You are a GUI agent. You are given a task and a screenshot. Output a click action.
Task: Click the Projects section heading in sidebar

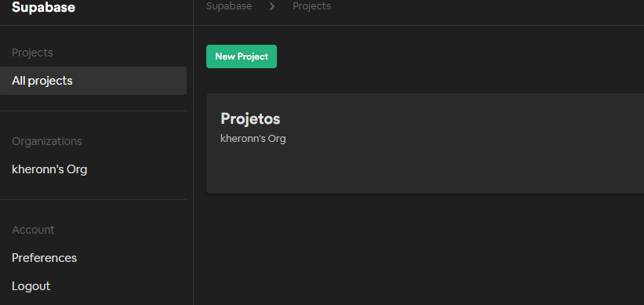(32, 53)
